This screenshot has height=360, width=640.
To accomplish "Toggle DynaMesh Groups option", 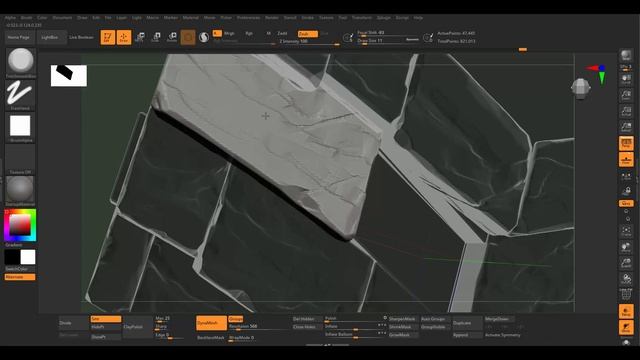I will pos(236,319).
